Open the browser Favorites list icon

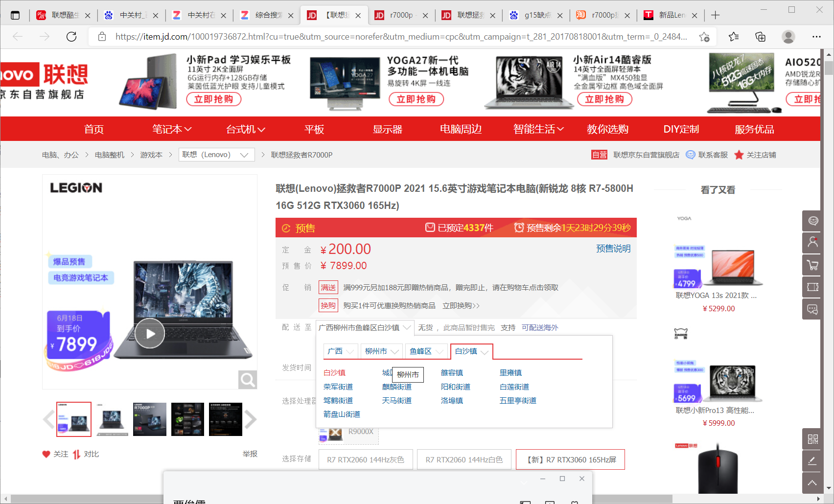point(734,37)
